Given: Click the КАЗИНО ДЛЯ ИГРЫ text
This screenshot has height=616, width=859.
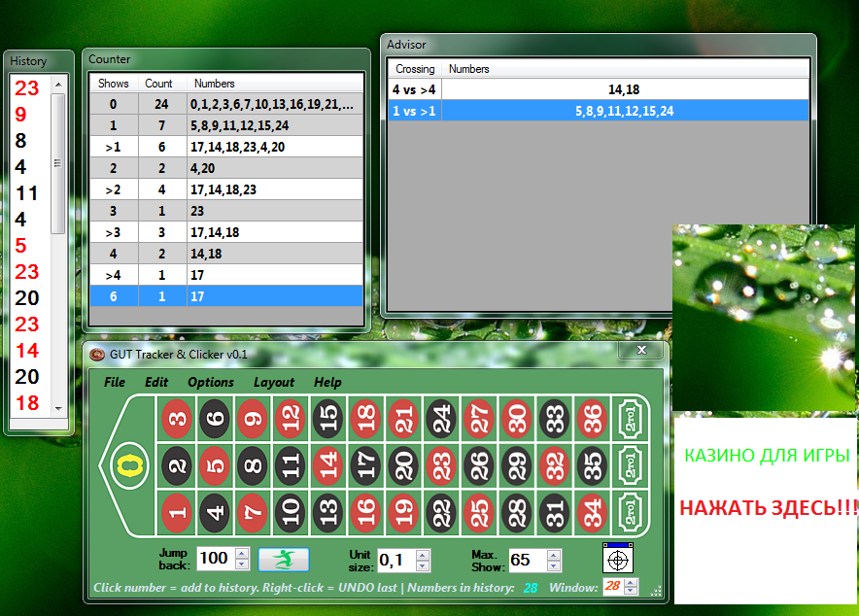Looking at the screenshot, I should pos(767,455).
